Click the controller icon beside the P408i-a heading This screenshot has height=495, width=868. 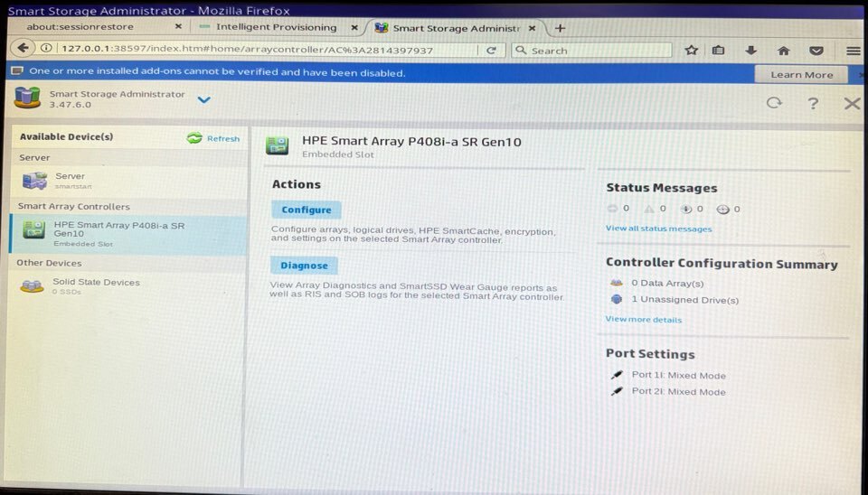278,145
